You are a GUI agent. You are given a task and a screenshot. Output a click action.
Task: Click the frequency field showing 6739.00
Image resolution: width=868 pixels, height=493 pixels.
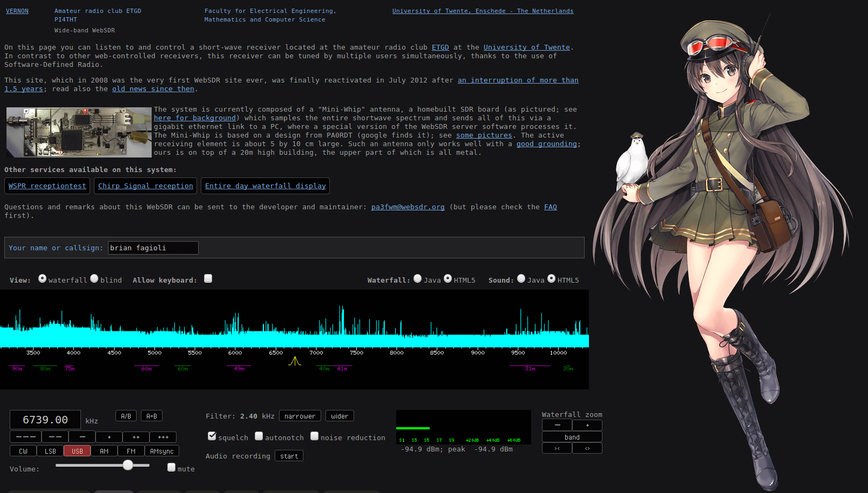[x=45, y=420]
